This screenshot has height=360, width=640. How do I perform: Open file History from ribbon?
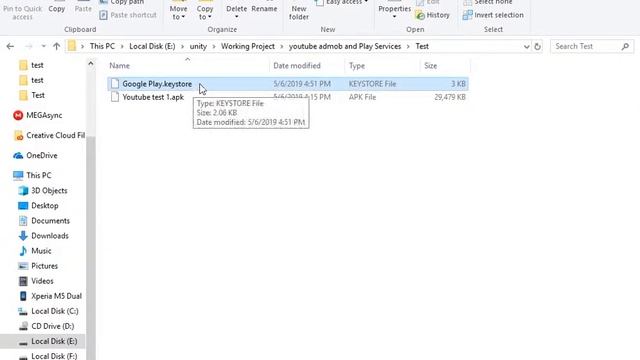pos(433,15)
